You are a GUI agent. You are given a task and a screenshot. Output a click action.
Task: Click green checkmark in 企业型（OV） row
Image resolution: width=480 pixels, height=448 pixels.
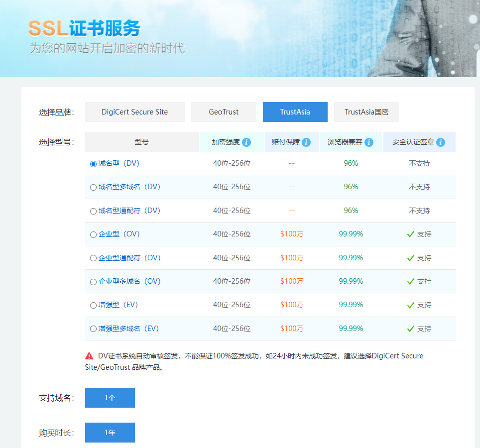(x=411, y=234)
